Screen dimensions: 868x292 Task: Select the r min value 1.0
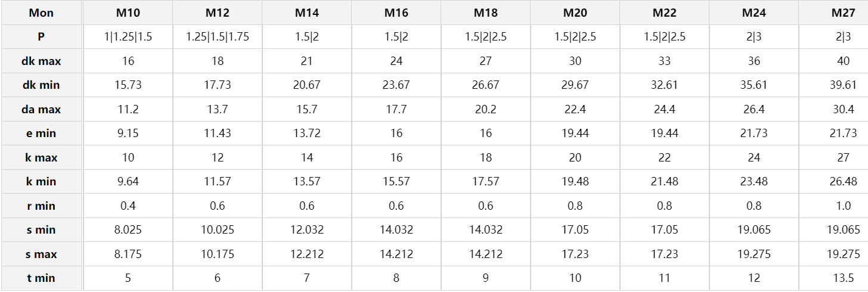[844, 206]
